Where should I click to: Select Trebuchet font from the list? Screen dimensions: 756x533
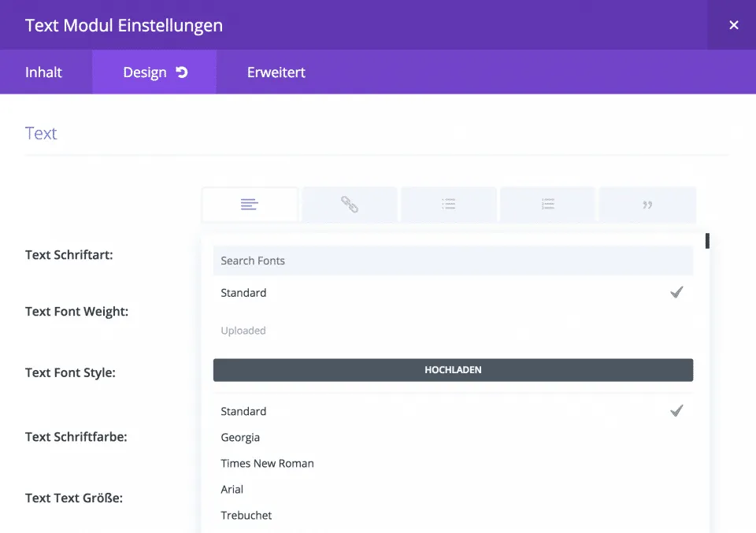tap(246, 515)
